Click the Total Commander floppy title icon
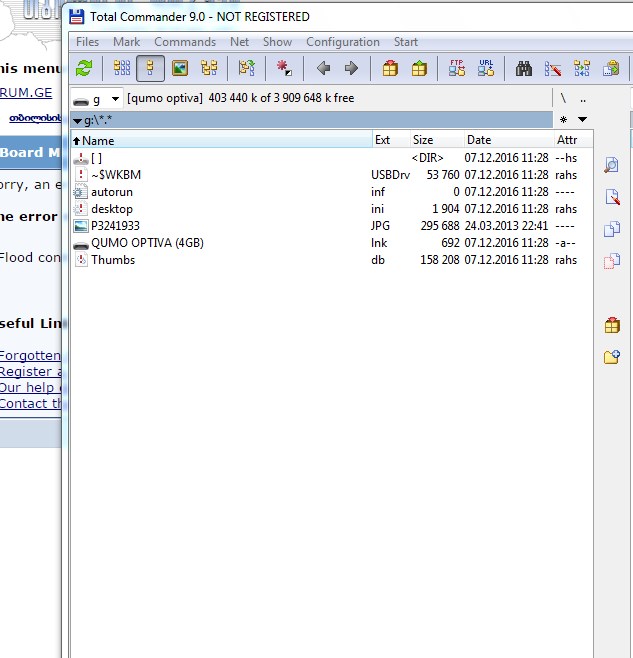The image size is (633, 658). [x=76, y=17]
